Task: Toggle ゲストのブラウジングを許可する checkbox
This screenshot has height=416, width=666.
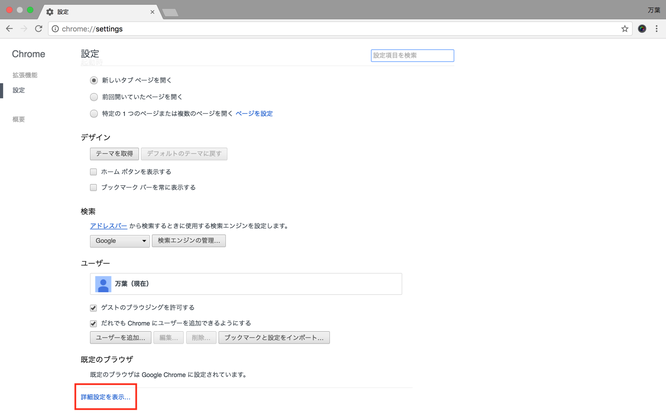Action: click(93, 308)
